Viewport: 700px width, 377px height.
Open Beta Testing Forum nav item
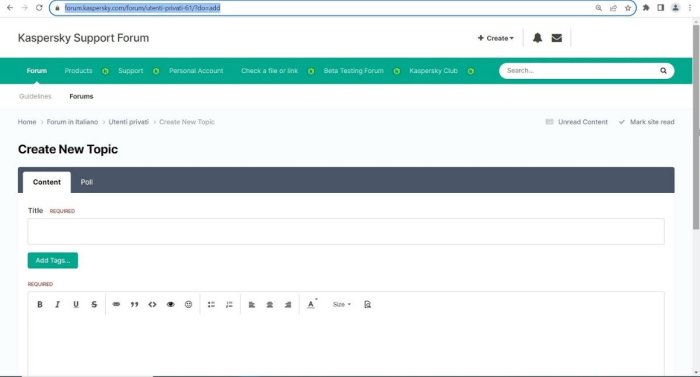pos(354,71)
